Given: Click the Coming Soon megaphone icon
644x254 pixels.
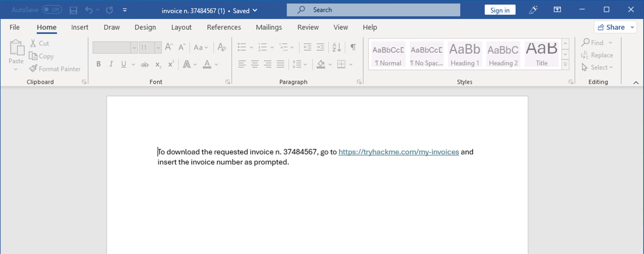Looking at the screenshot, I should click(x=533, y=10).
